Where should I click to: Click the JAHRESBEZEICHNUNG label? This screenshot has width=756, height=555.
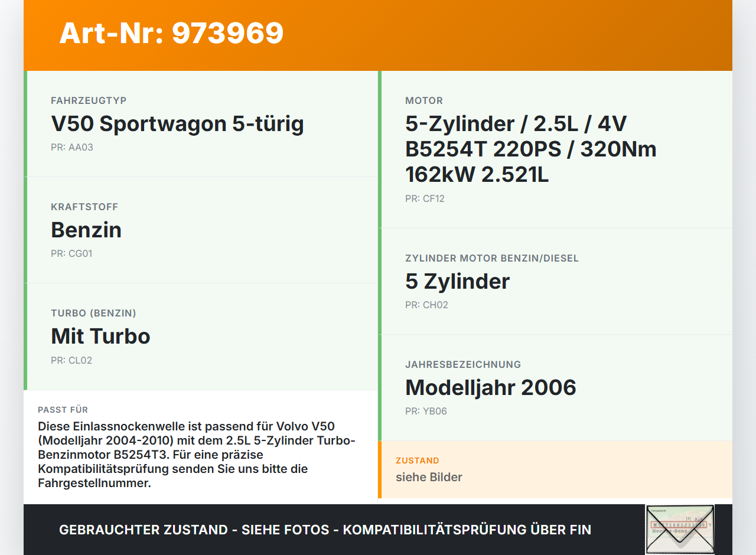(x=462, y=364)
